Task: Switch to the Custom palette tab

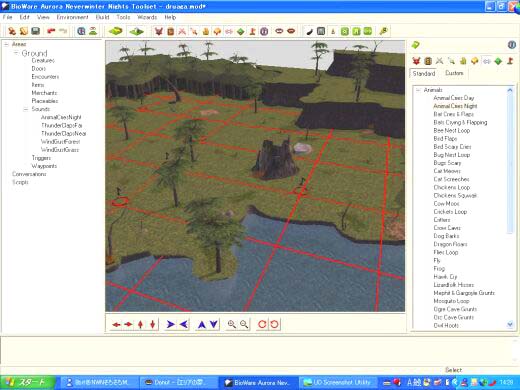Action: pyautogui.click(x=454, y=73)
